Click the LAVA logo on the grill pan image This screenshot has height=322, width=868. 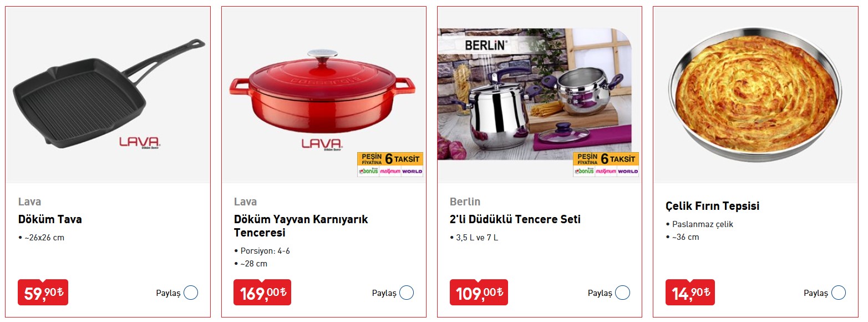[x=139, y=143]
